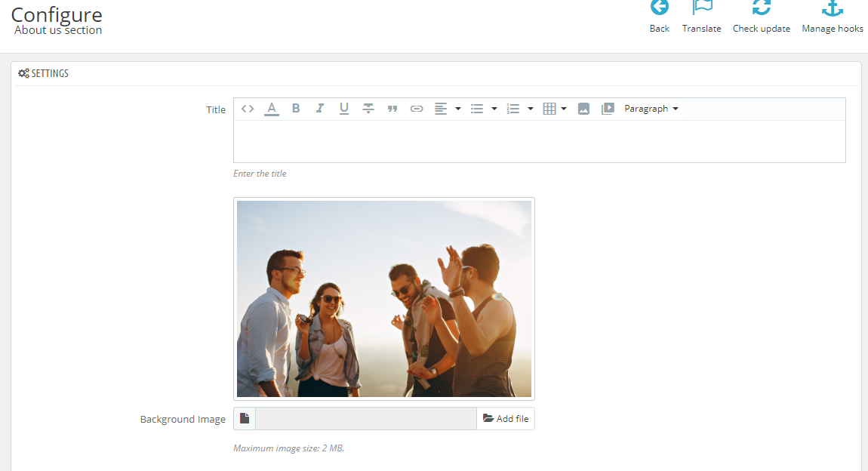Click the Add file button
Image resolution: width=868 pixels, height=471 pixels.
pyautogui.click(x=506, y=419)
